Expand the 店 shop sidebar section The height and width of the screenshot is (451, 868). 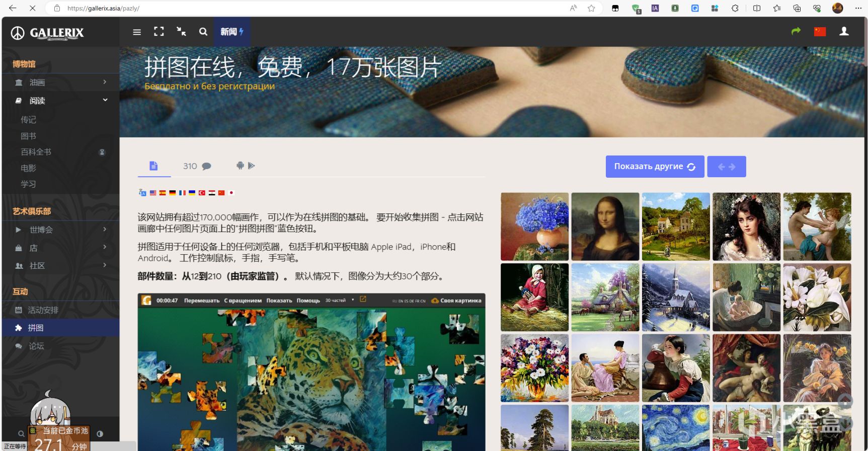coord(61,248)
